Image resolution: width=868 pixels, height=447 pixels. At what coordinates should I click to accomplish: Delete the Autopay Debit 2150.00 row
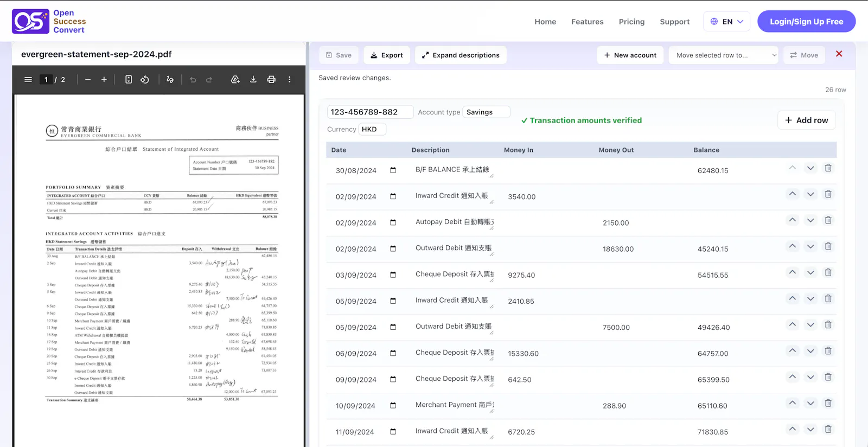(828, 220)
